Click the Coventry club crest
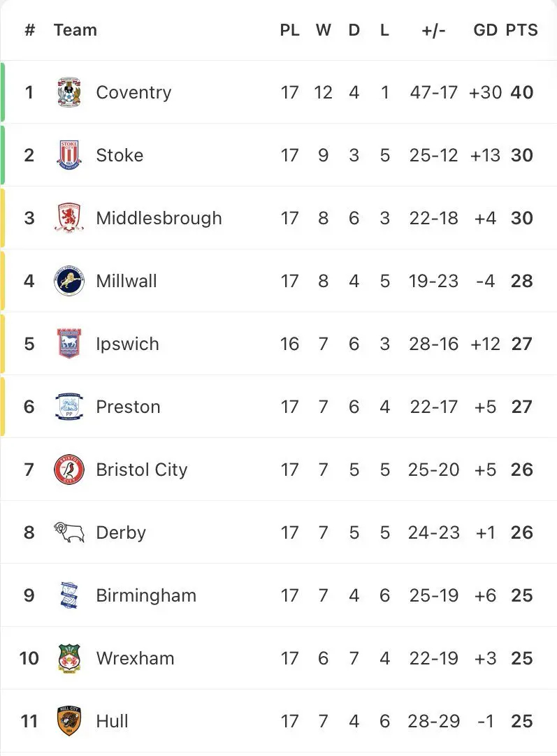557x756 pixels. [x=69, y=92]
